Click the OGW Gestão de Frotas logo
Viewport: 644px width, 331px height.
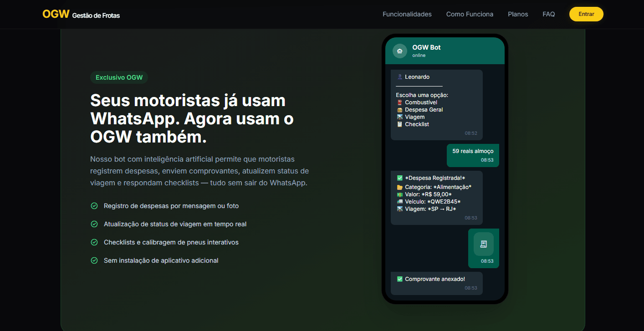tap(81, 14)
